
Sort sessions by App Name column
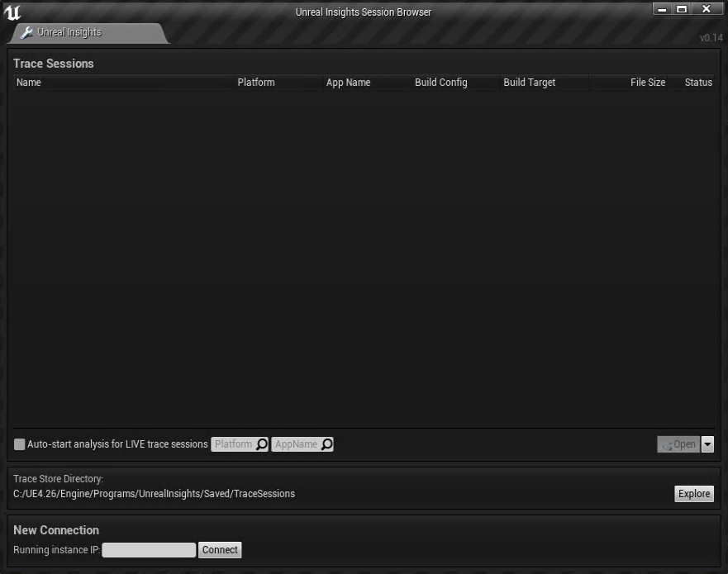click(x=367, y=83)
